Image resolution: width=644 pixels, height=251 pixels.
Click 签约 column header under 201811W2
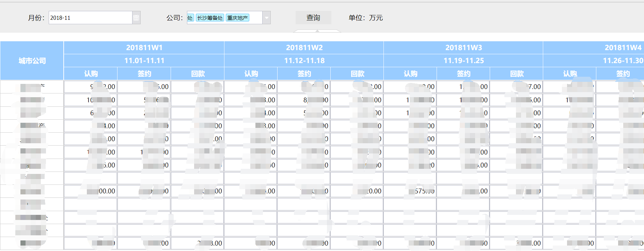coord(304,74)
